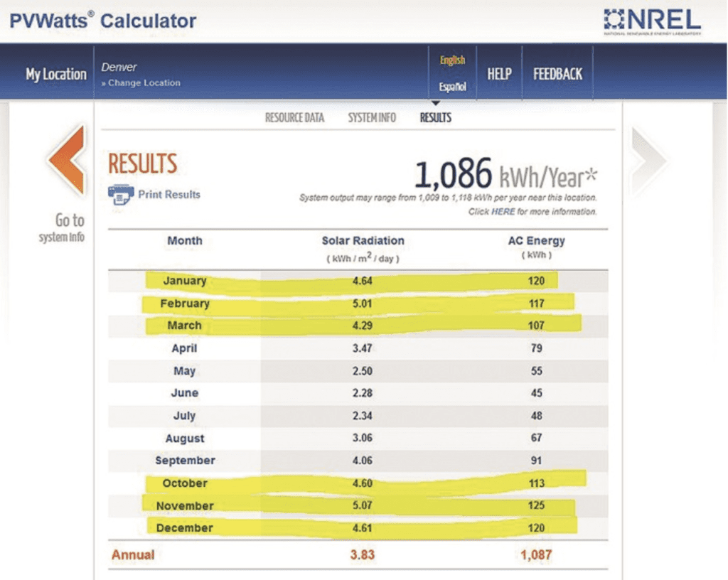This screenshot has width=728, height=580.
Task: Click the Month column header
Action: point(185,241)
